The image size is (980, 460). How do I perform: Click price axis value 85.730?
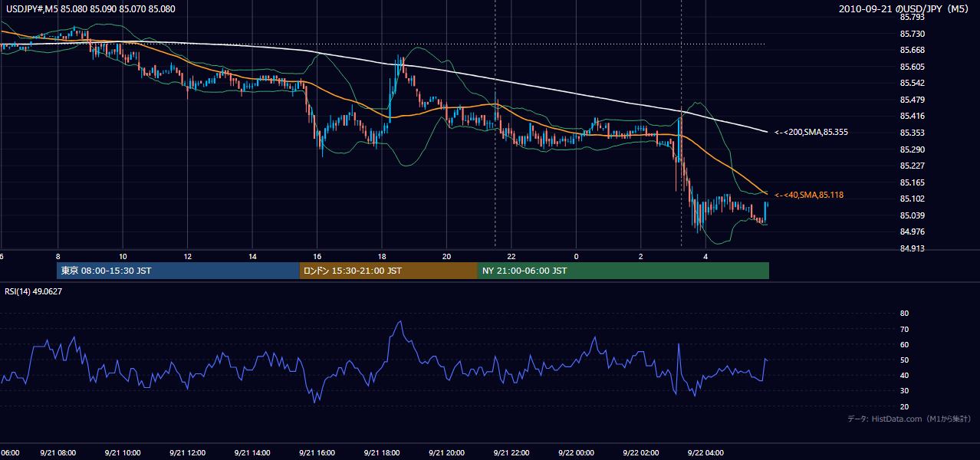tap(912, 34)
